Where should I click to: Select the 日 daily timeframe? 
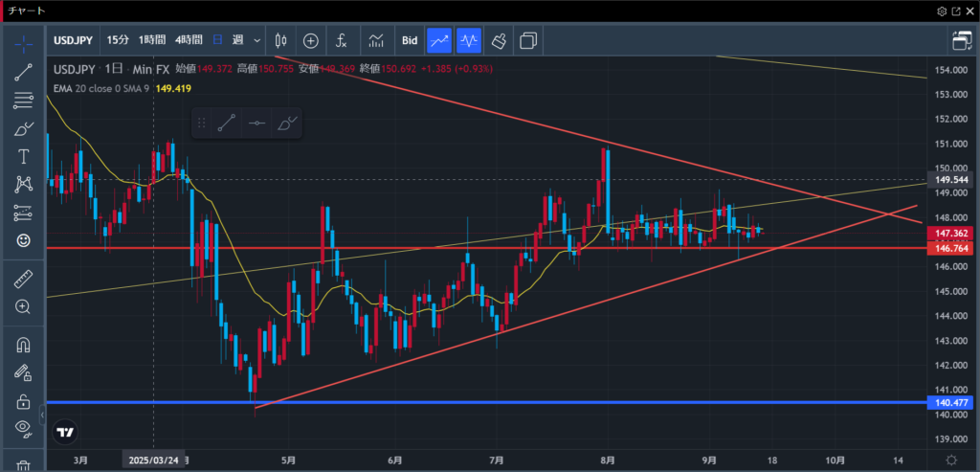[217, 40]
